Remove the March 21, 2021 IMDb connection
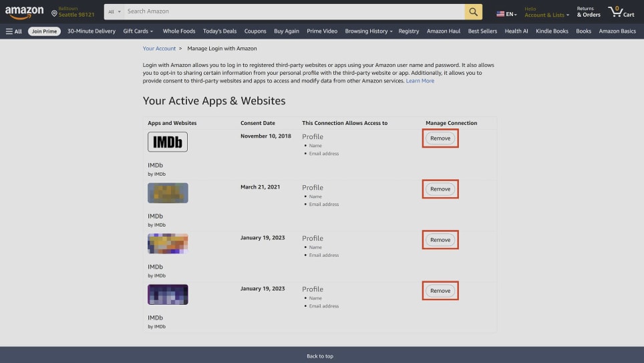 pos(440,189)
